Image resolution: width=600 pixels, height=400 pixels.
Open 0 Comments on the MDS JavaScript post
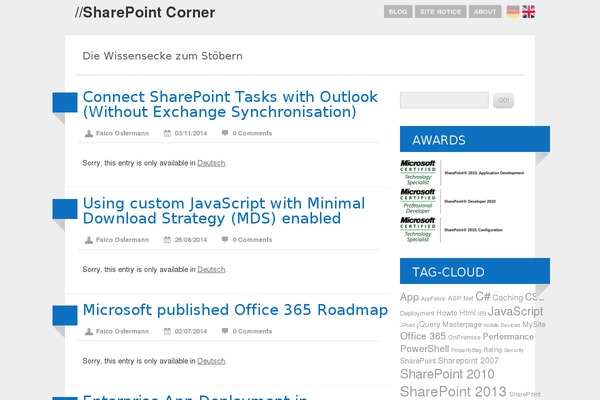[252, 240]
